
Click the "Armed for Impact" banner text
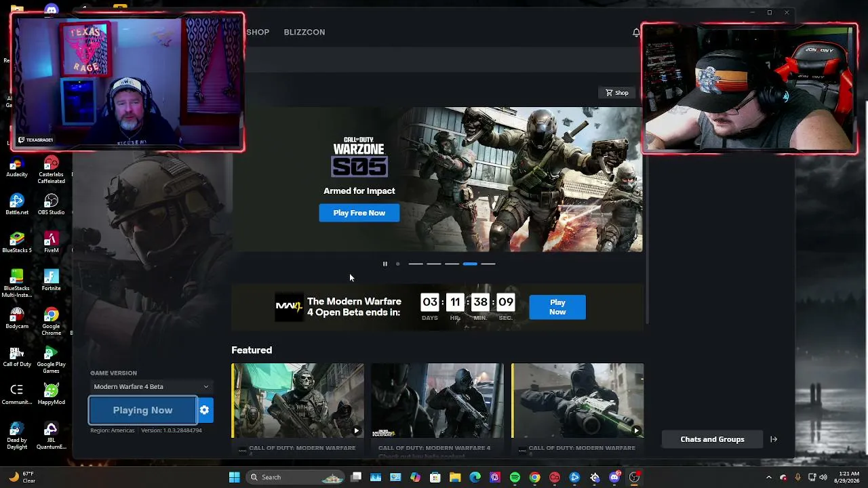359,191
